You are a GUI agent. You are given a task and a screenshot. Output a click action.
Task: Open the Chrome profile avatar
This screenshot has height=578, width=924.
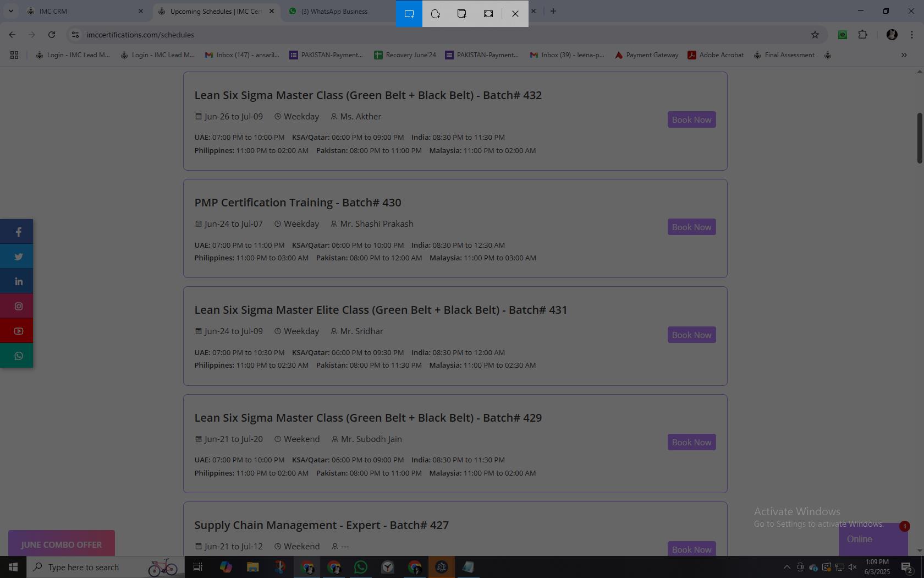(x=892, y=35)
